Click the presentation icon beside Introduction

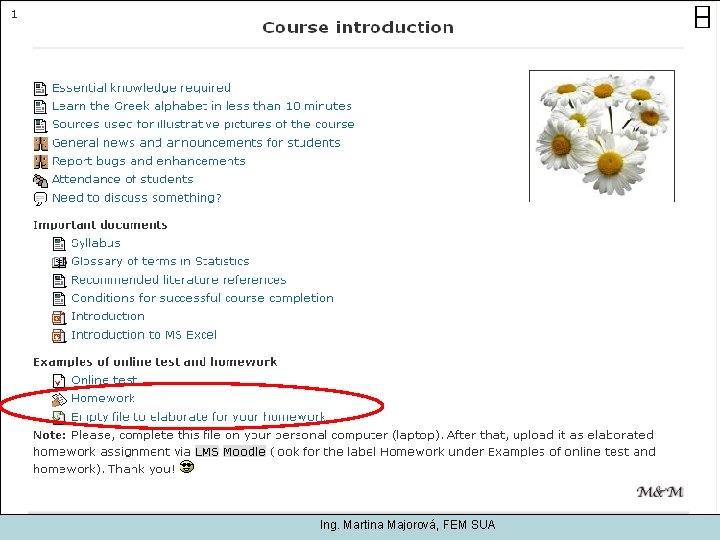pyautogui.click(x=59, y=317)
